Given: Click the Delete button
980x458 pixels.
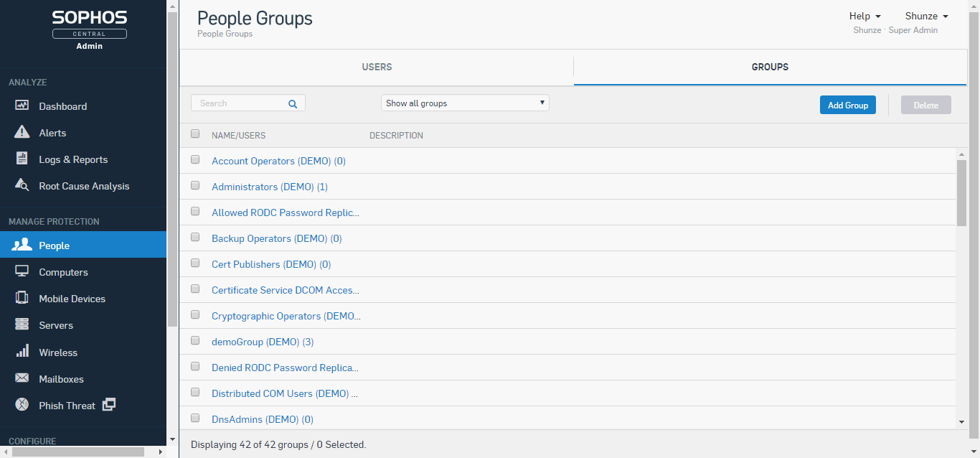Looking at the screenshot, I should coord(925,105).
